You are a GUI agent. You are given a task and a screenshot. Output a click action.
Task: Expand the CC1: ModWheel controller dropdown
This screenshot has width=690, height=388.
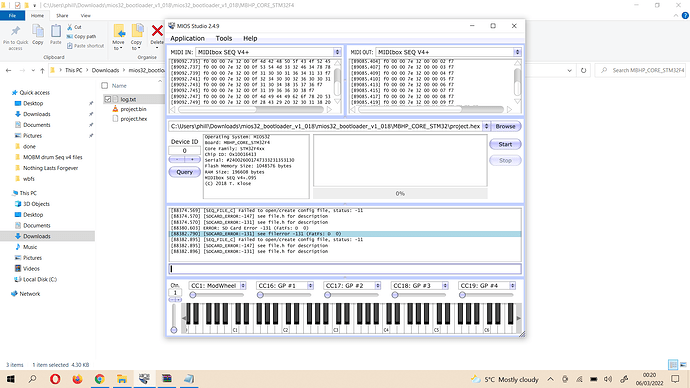pos(243,286)
